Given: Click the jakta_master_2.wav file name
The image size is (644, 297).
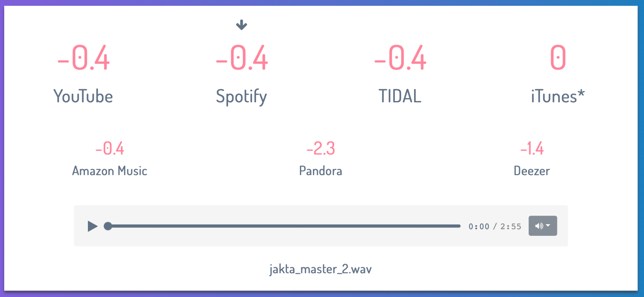Looking at the screenshot, I should tap(321, 269).
